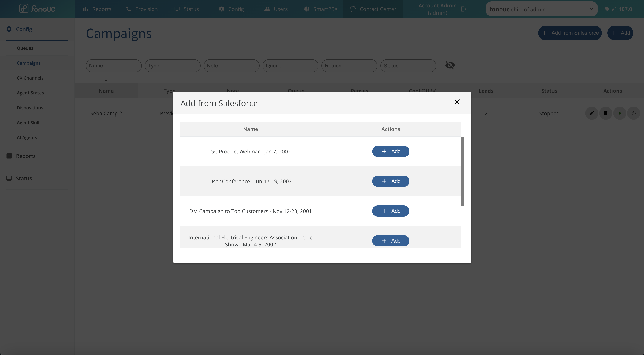Edit Seba Camp 2 with pencil icon
The width and height of the screenshot is (644, 355).
591,113
